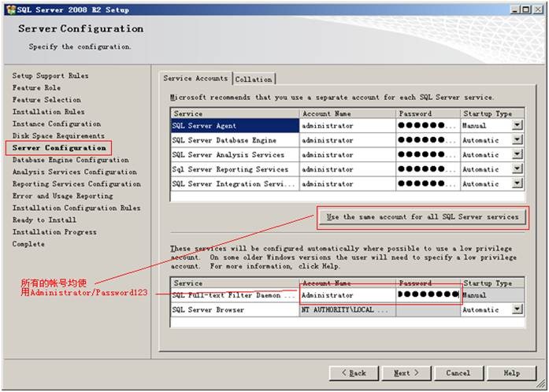Click Instance Configuration in the step list

(57, 124)
